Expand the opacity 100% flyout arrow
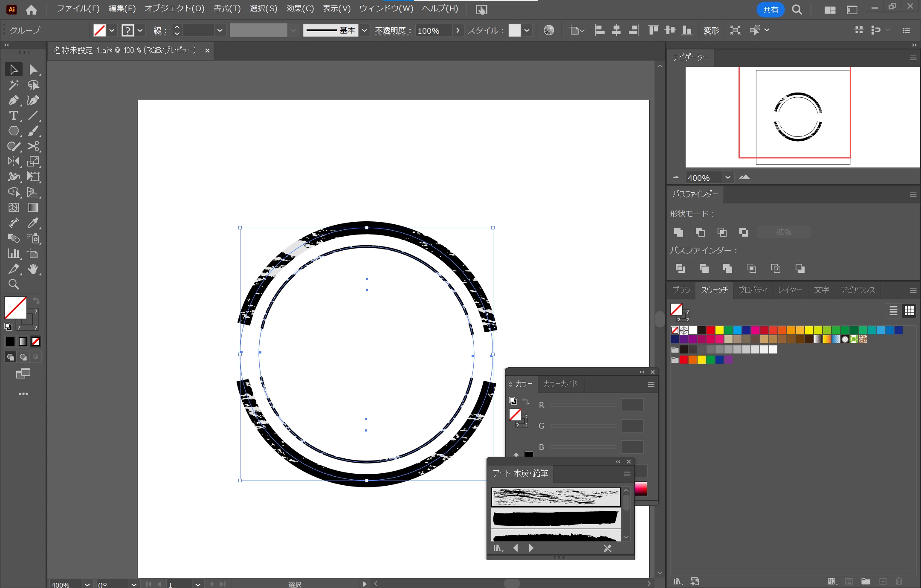Viewport: 921px width, 588px height. [x=458, y=30]
